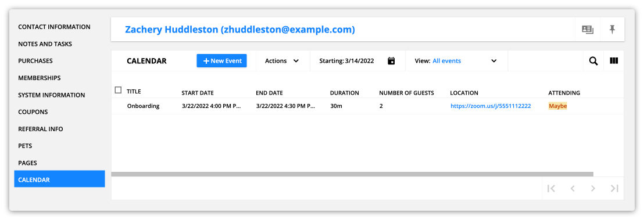
Task: Go to Coupons section
Action: click(33, 111)
